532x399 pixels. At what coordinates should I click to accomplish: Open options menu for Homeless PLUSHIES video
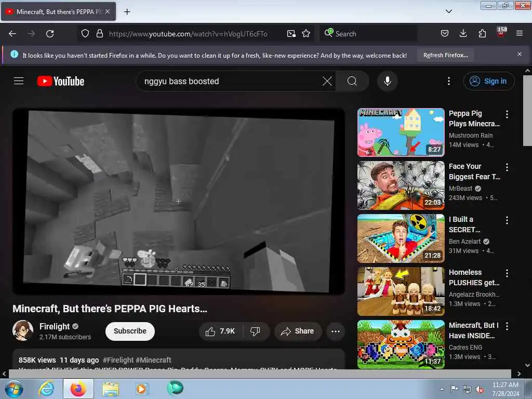pyautogui.click(x=507, y=273)
